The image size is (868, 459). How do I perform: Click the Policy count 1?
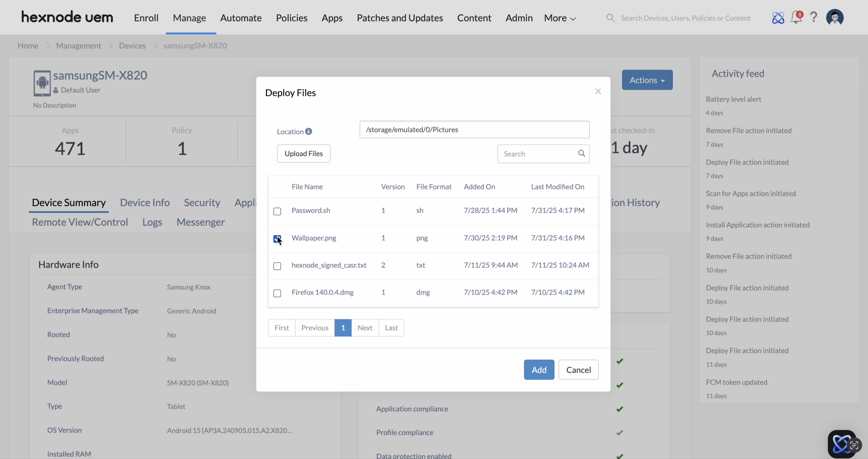[x=182, y=149]
